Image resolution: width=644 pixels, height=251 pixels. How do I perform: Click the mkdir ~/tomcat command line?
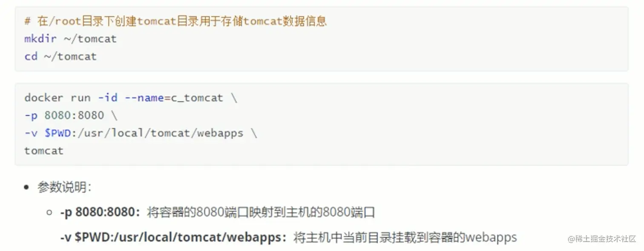(x=70, y=39)
